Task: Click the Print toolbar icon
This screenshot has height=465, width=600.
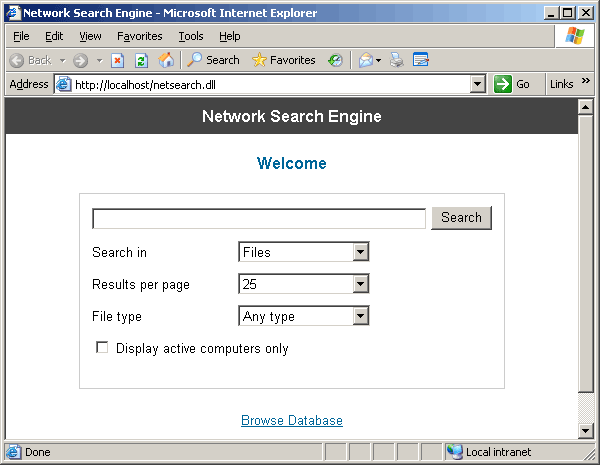Action: pyautogui.click(x=397, y=60)
